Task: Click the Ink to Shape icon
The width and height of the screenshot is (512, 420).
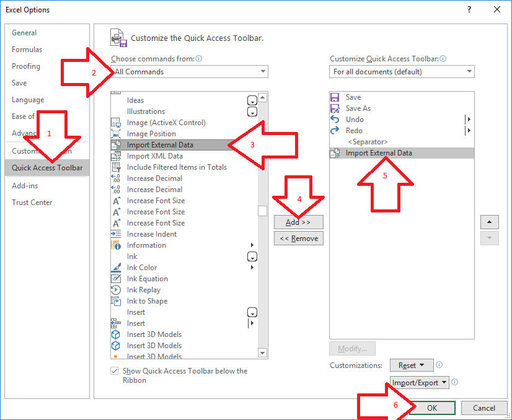Action: pyautogui.click(x=116, y=301)
